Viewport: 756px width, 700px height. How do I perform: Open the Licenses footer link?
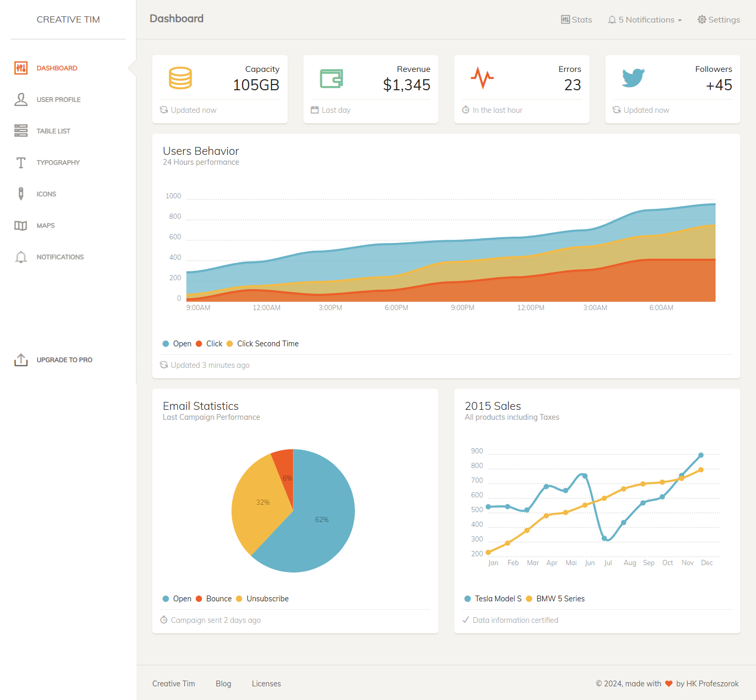[x=266, y=684]
